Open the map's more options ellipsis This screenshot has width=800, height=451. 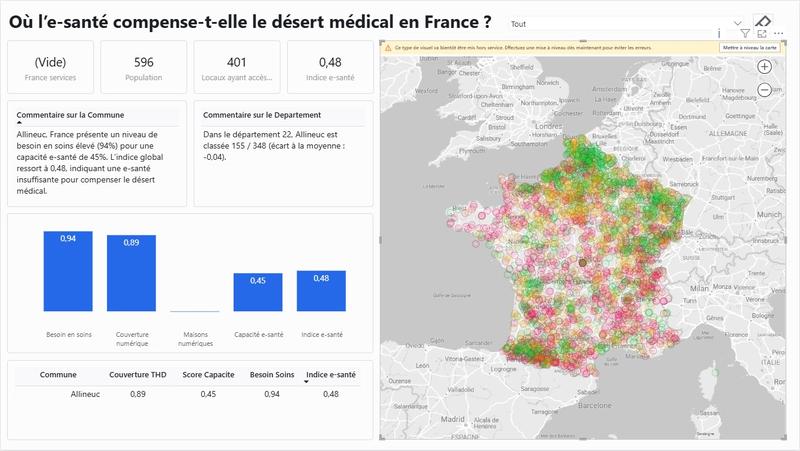pyautogui.click(x=777, y=33)
